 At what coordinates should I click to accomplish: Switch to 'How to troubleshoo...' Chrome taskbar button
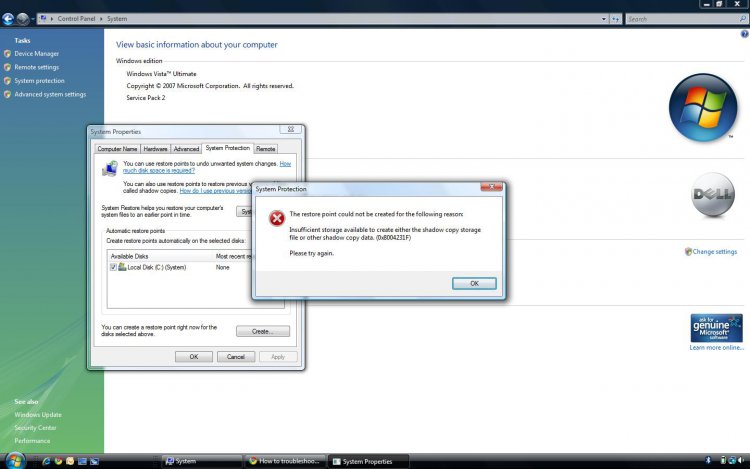click(x=286, y=461)
